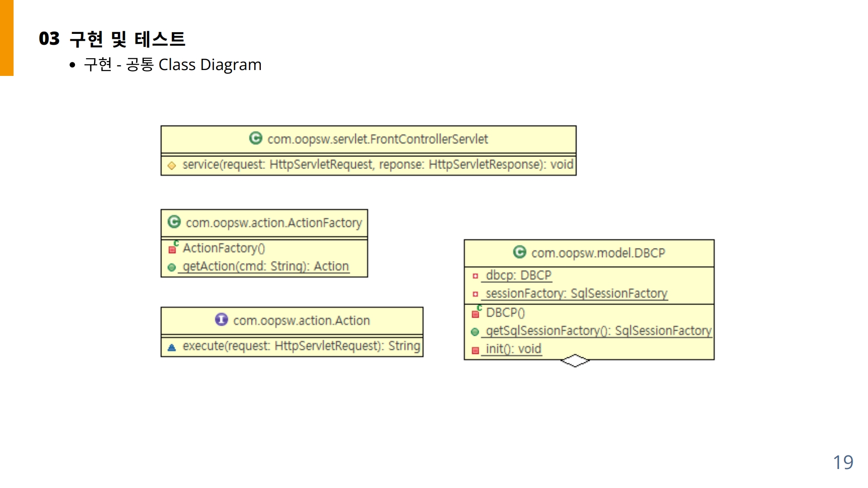Click the yellow diamond icon beside service method
Image resolution: width=868 pixels, height=488 pixels.
172,165
